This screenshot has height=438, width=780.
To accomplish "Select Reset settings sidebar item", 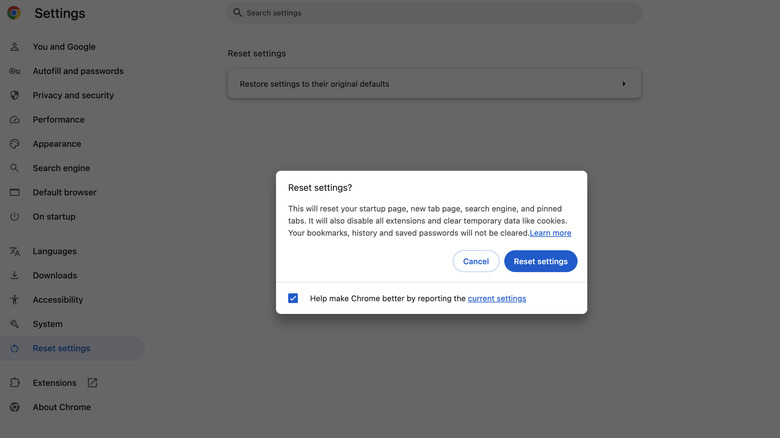I will [x=72, y=348].
